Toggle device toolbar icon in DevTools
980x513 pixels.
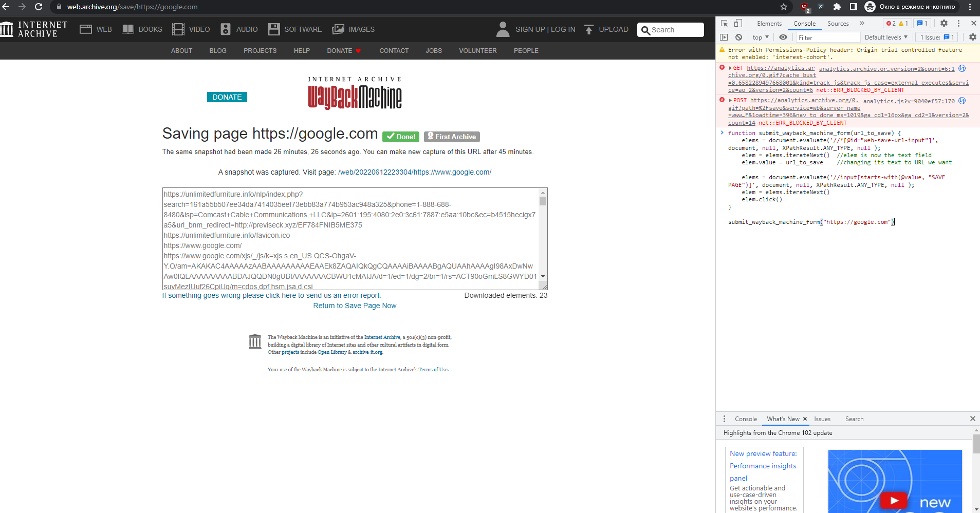[x=738, y=23]
